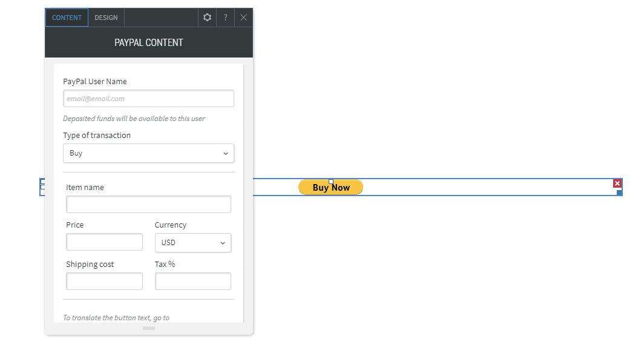Image resolution: width=644 pixels, height=362 pixels.
Task: Click the blue resize handle on widget corner
Action: pyautogui.click(x=619, y=193)
